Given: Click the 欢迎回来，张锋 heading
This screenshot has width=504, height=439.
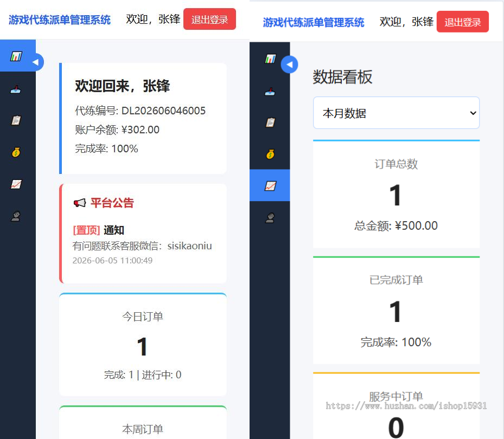Looking at the screenshot, I should (x=122, y=86).
